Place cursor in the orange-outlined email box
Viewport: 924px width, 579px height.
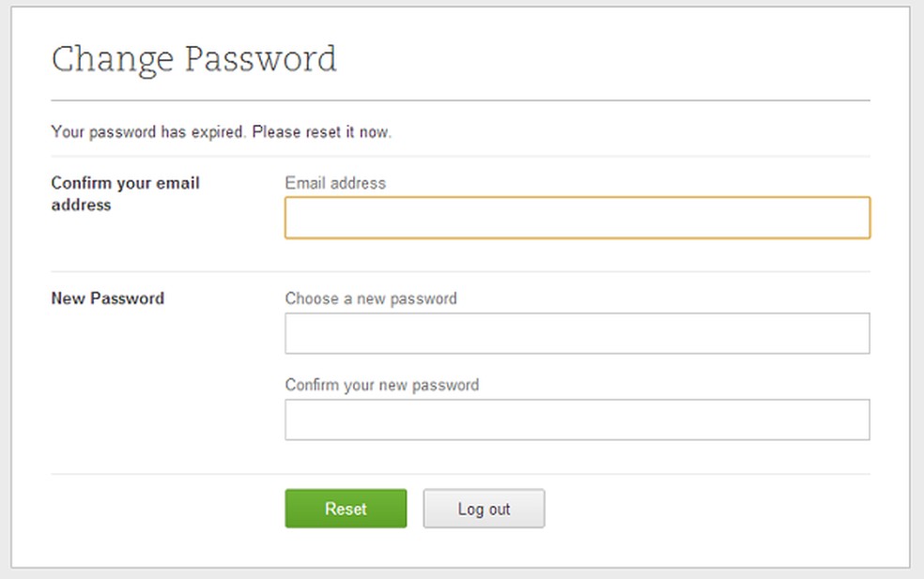click(x=577, y=218)
